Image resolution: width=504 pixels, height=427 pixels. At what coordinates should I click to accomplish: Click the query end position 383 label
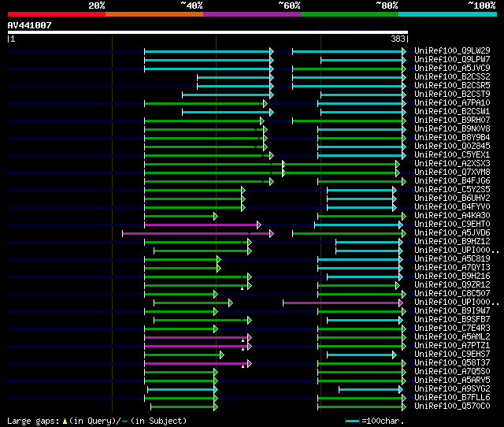pyautogui.click(x=398, y=39)
